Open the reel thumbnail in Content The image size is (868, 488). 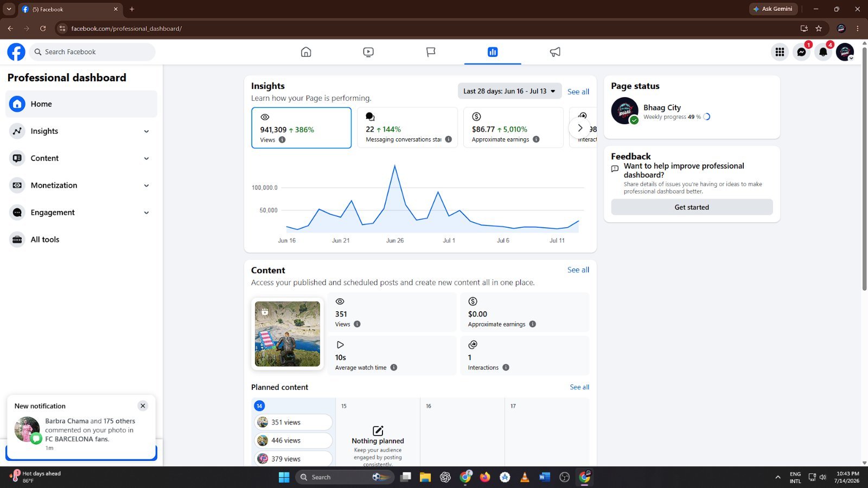[x=288, y=334]
